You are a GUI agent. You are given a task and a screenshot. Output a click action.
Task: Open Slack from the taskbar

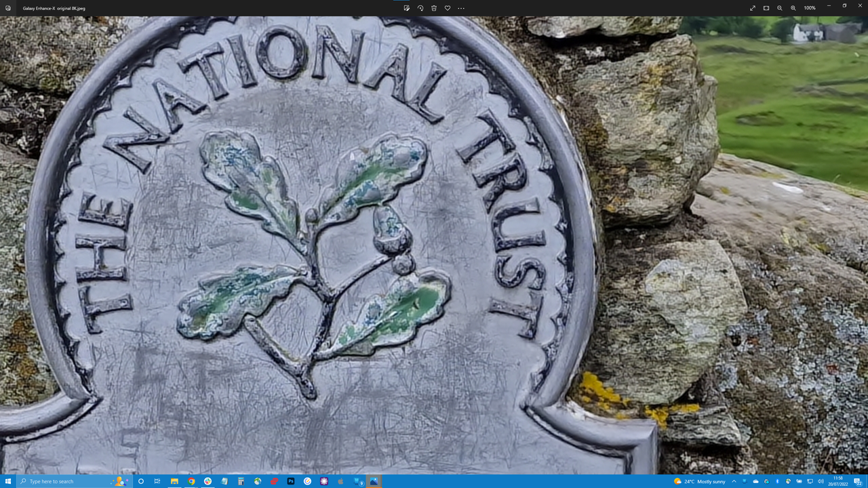208,481
